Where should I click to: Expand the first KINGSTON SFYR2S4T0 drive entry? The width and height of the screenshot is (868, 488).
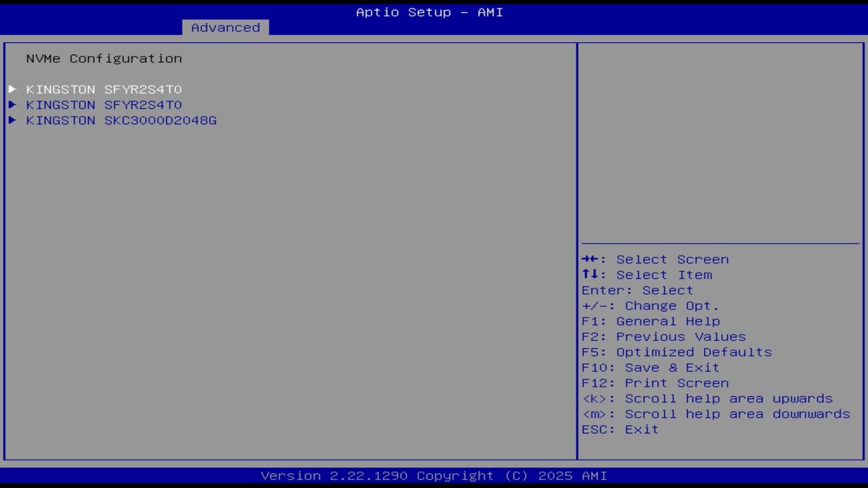[x=104, y=89]
